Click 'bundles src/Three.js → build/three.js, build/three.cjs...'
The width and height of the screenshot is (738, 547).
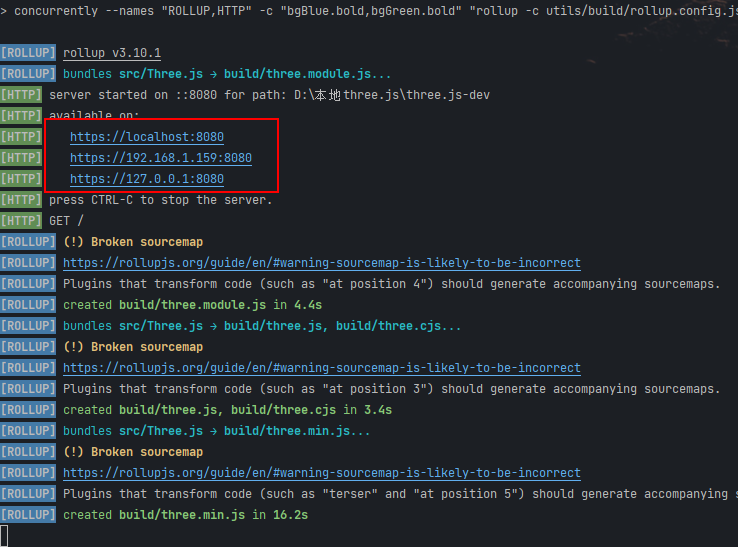pos(262,326)
